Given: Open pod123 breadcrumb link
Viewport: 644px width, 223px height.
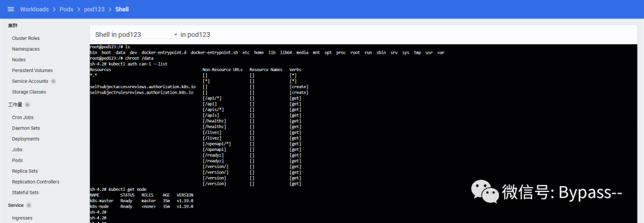Looking at the screenshot, I should tap(94, 9).
